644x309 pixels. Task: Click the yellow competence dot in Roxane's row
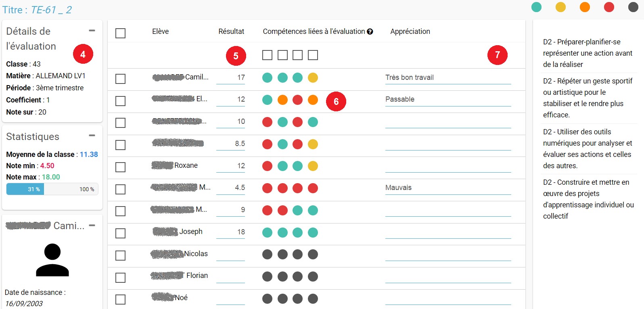(313, 166)
